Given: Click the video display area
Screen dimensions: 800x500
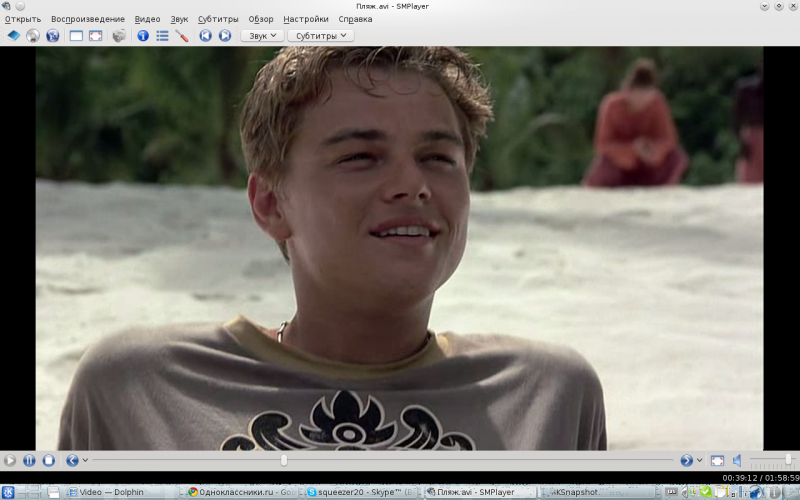Looking at the screenshot, I should coord(399,248).
